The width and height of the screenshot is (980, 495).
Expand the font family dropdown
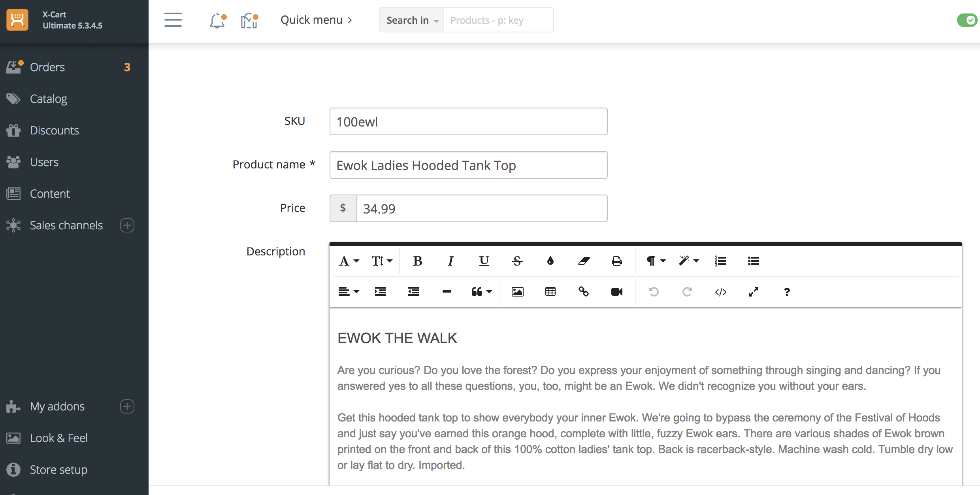pos(349,261)
